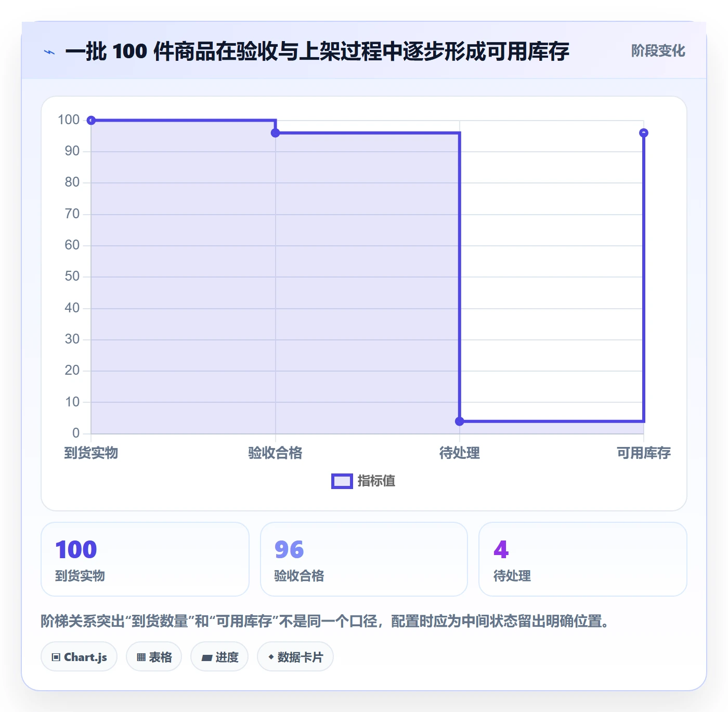Select the data point at 可用库存

pyautogui.click(x=644, y=133)
